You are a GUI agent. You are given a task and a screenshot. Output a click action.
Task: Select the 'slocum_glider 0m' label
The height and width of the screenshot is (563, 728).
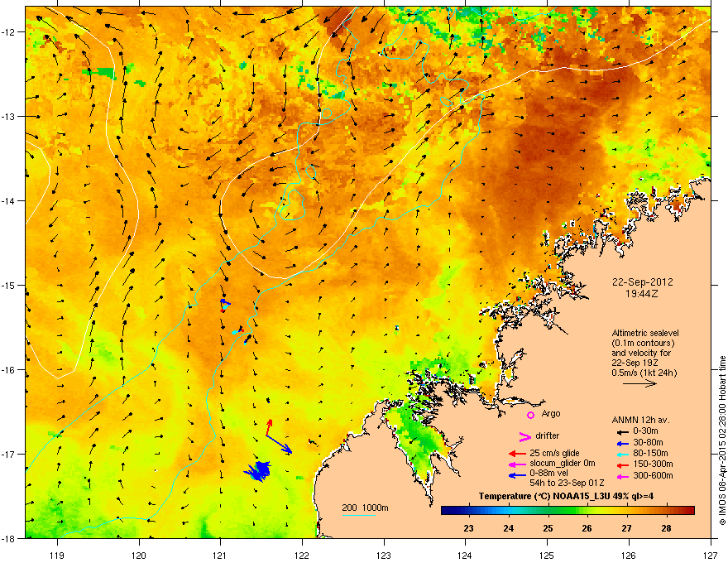click(x=563, y=464)
